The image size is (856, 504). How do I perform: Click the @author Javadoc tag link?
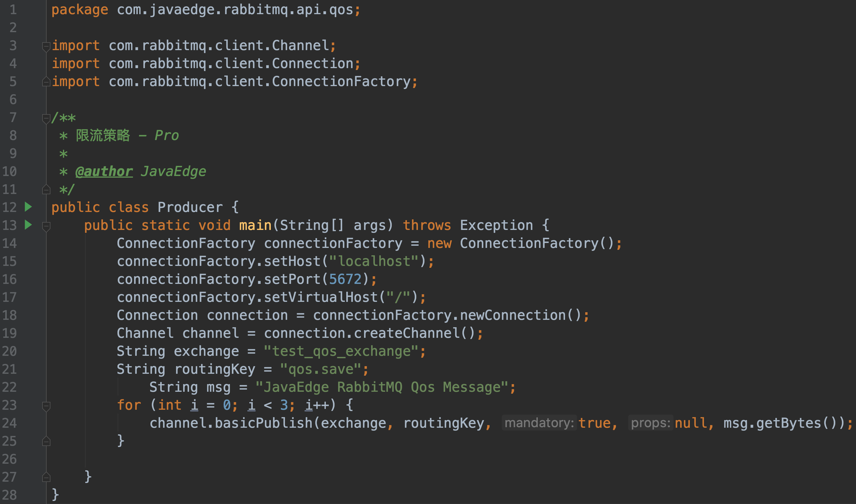[x=104, y=172]
